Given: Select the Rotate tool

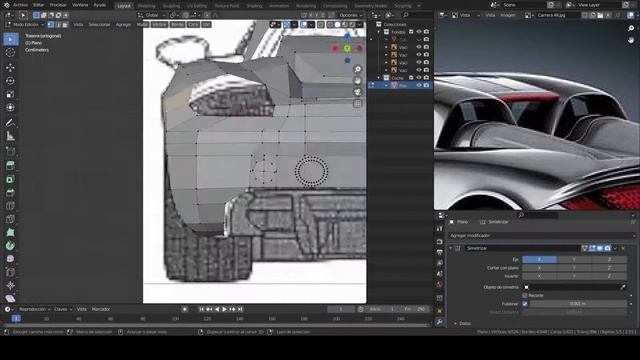Looking at the screenshot, I should coord(11,81).
